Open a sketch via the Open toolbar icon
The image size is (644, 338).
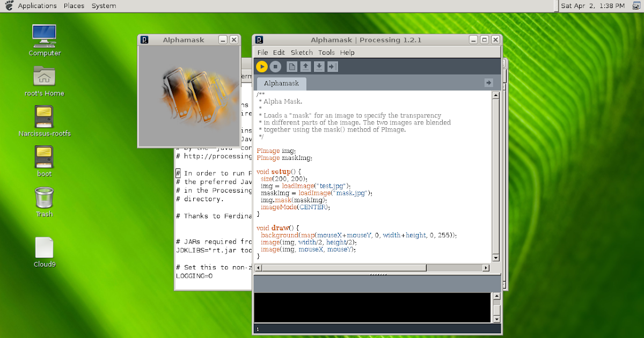(x=305, y=67)
